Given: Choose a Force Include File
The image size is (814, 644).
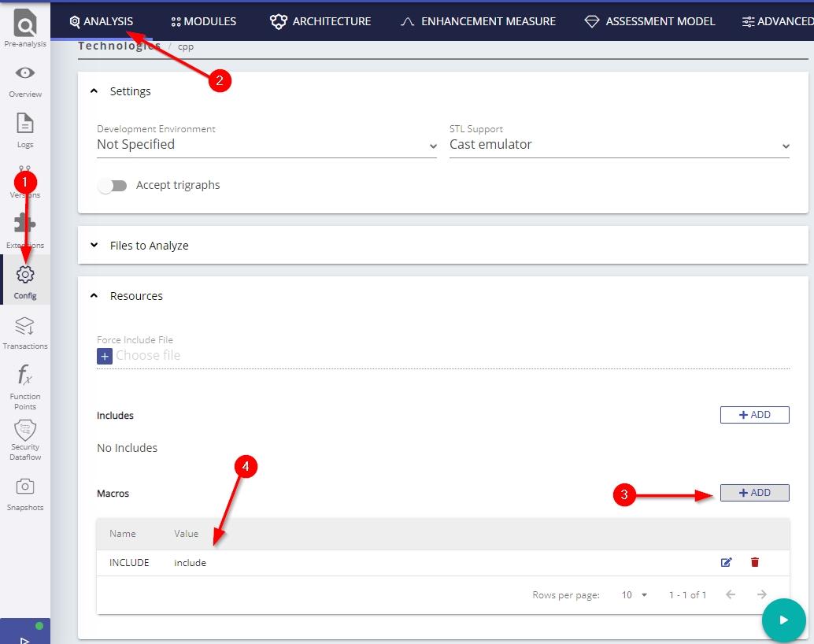Looking at the screenshot, I should point(105,356).
